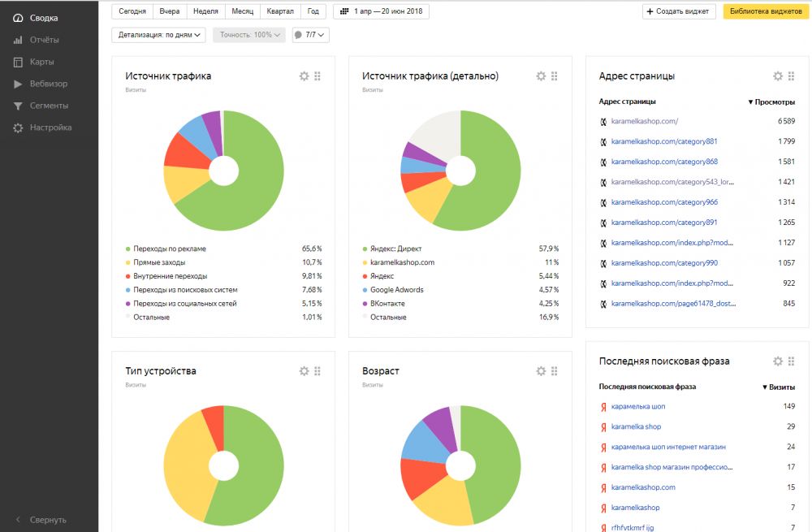Toggle ВКонтакте legend item
Image resolution: width=812 pixels, height=532 pixels.
[384, 304]
